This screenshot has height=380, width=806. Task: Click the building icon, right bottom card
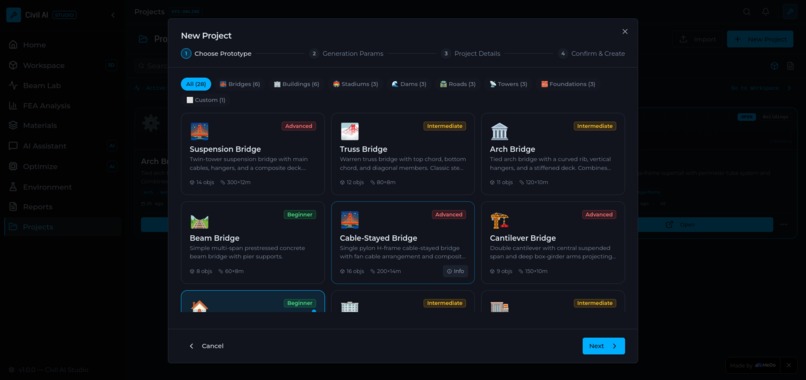[500, 306]
